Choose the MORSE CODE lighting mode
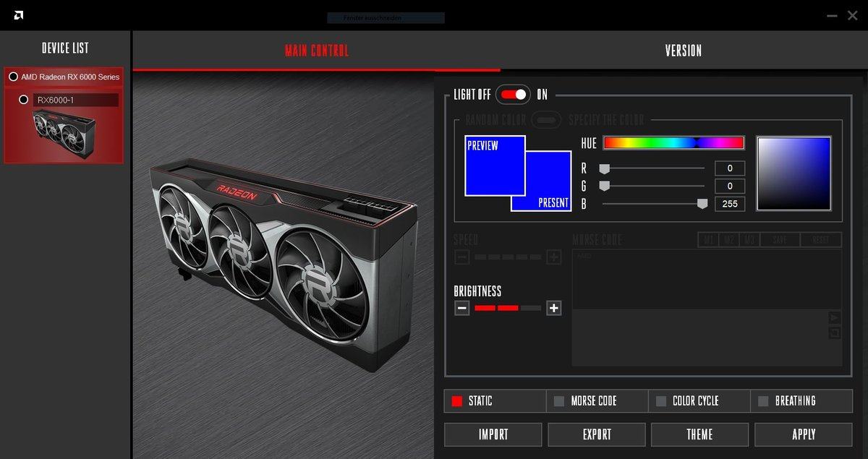The image size is (868, 459). point(597,401)
